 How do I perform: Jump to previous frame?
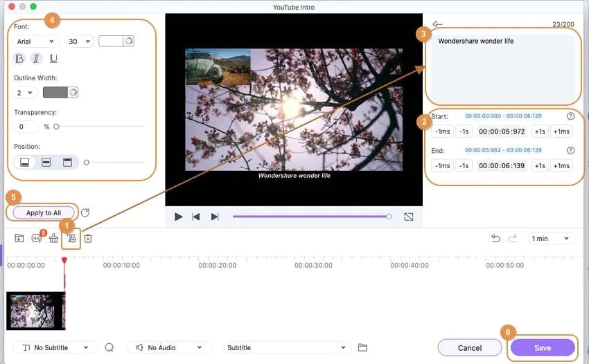(x=195, y=217)
